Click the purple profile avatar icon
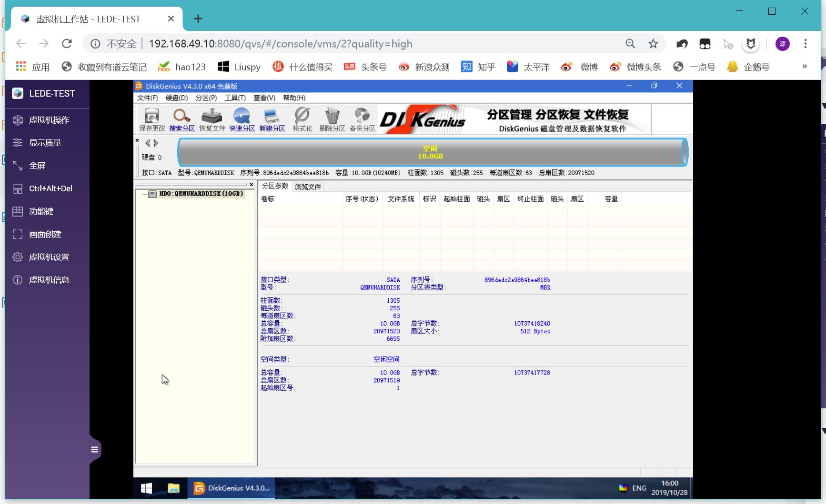The image size is (826, 504). click(x=783, y=44)
